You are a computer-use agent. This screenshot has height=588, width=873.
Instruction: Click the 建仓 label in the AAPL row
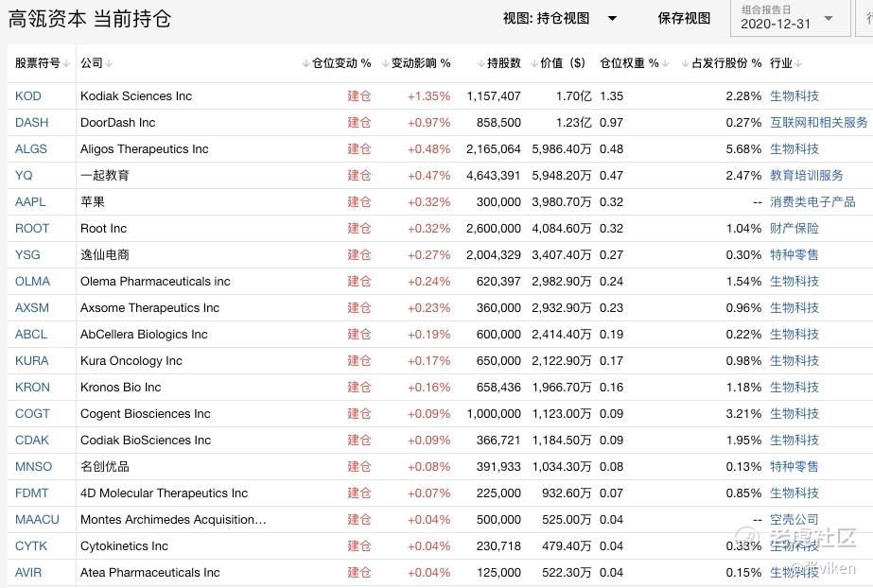pyautogui.click(x=359, y=202)
